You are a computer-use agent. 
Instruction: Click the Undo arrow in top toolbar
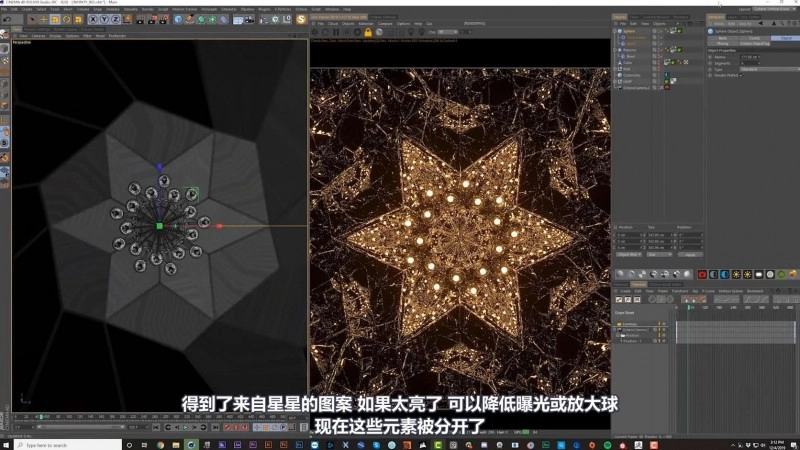pyautogui.click(x=7, y=19)
